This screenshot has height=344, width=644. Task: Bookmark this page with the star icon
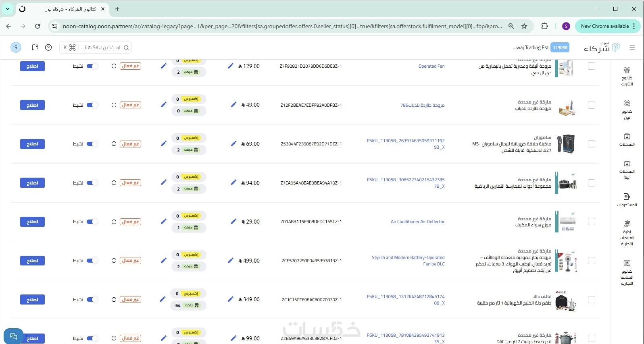point(524,26)
